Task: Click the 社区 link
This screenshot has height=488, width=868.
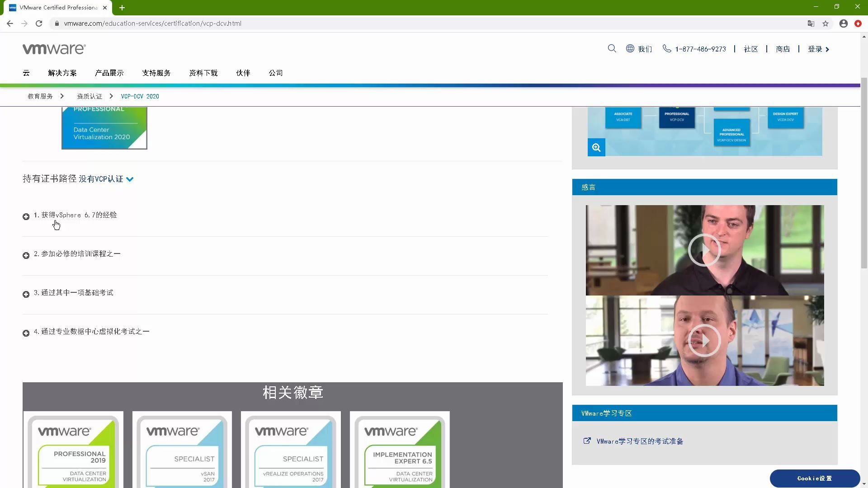Action: coord(751,49)
